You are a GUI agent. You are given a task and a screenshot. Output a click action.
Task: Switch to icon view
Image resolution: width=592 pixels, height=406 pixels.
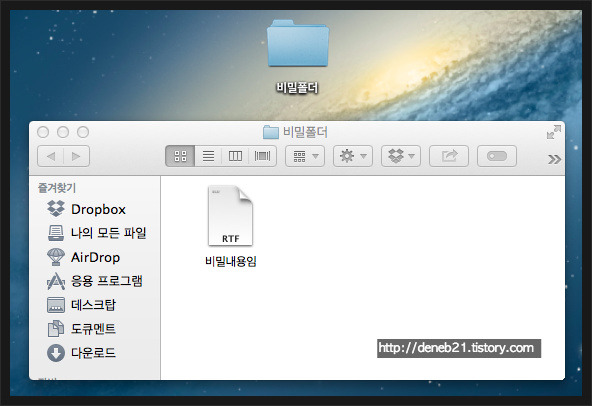click(x=180, y=156)
